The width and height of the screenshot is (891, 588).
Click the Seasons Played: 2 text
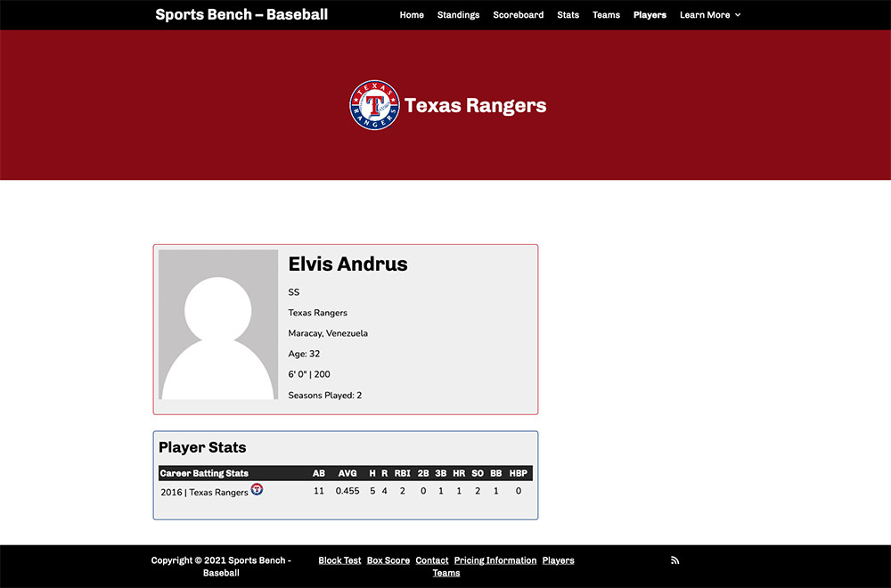coord(325,395)
